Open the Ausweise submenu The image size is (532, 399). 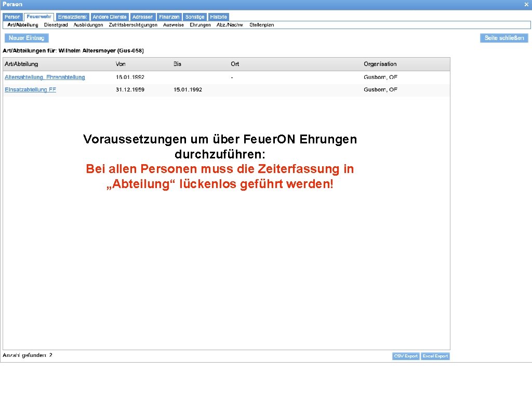(174, 25)
